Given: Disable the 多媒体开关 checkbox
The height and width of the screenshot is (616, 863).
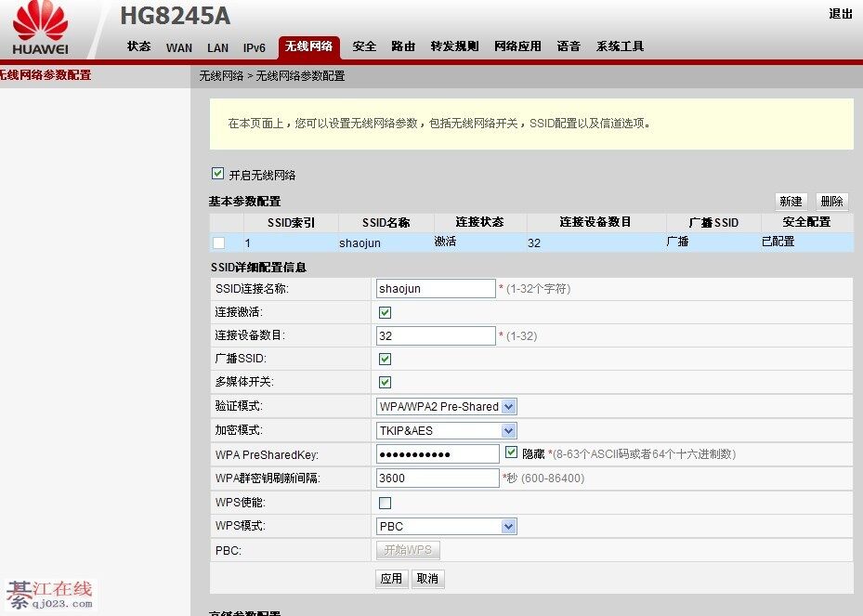Looking at the screenshot, I should click(x=385, y=382).
